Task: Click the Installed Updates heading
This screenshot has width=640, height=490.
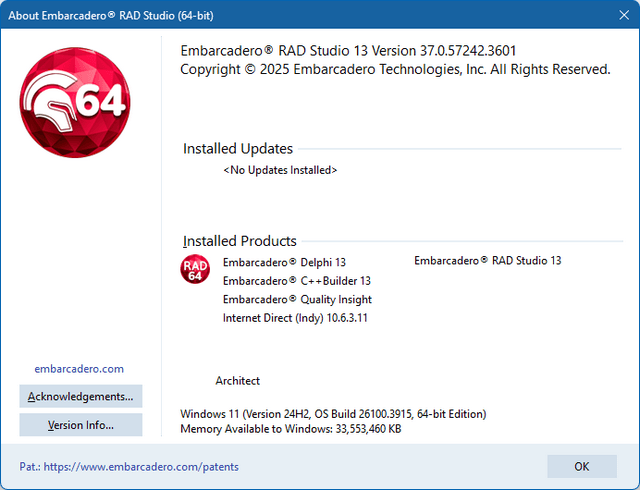Action: 237,149
